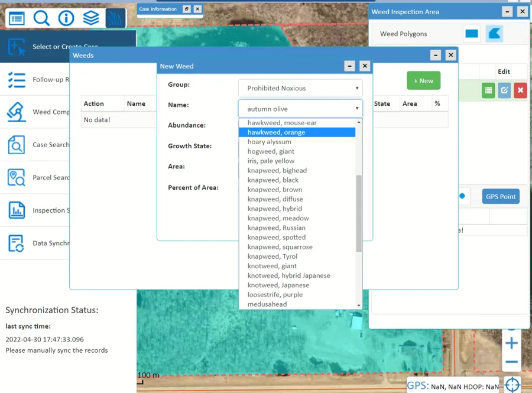
Task: Select freeform weed polygon tool
Action: point(494,34)
